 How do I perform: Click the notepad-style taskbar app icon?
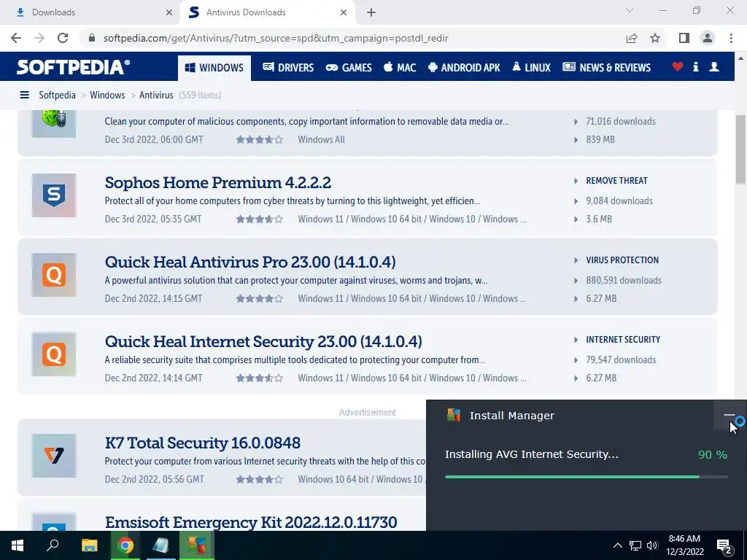160,545
